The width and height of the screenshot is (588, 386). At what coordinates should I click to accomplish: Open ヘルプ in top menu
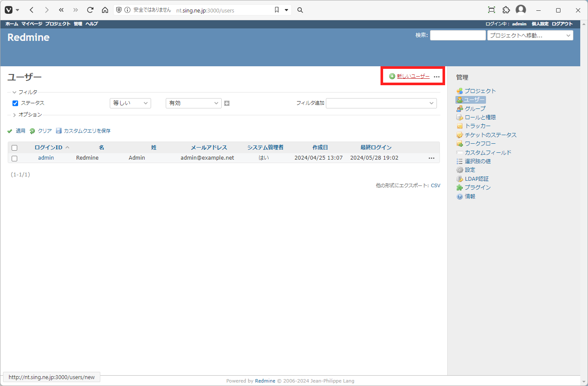(92, 24)
